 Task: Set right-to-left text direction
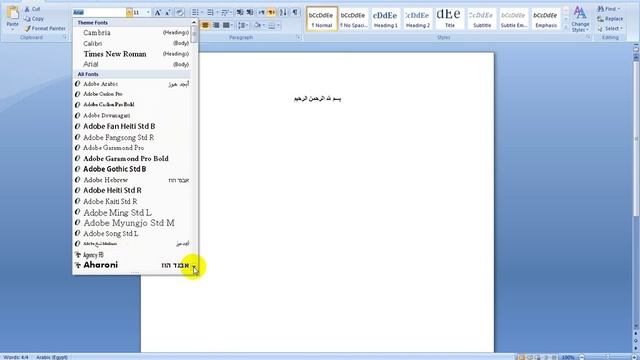point(271,13)
